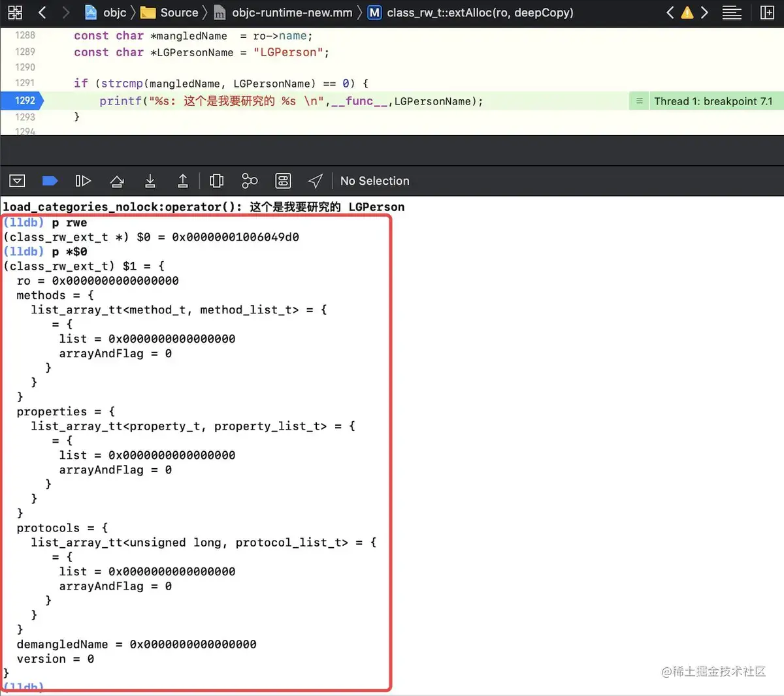The height and width of the screenshot is (696, 784).
Task: Open environment overrides
Action: 283,181
